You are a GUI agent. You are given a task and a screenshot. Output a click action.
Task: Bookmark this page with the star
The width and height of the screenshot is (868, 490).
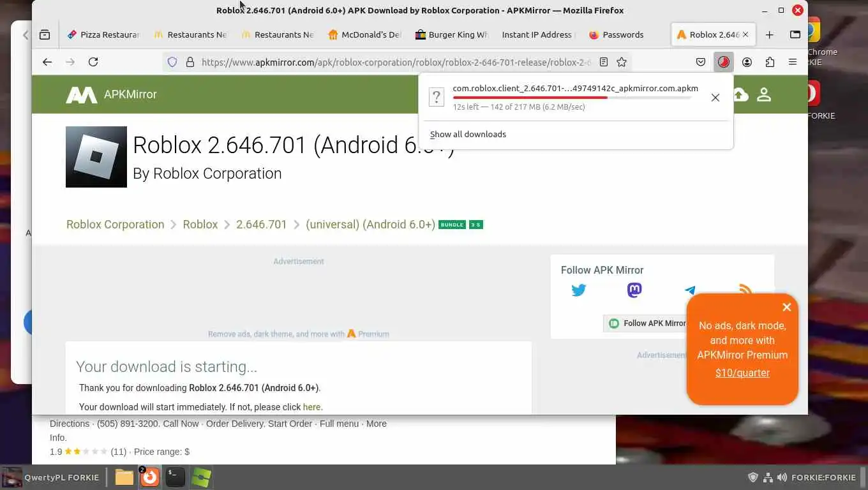click(622, 62)
